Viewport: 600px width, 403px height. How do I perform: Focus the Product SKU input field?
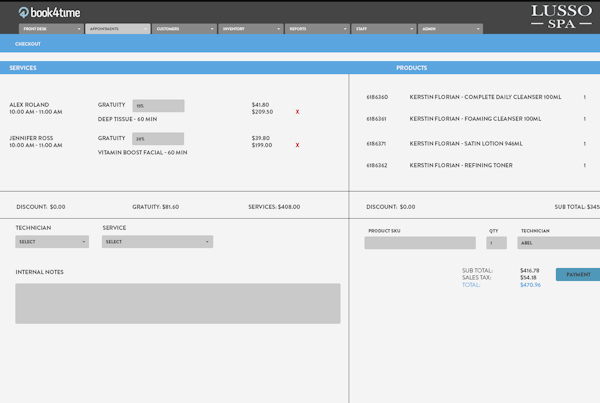[x=420, y=243]
